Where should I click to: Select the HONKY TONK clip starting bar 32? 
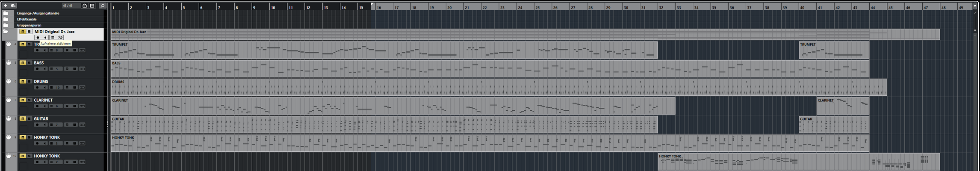coord(799,162)
